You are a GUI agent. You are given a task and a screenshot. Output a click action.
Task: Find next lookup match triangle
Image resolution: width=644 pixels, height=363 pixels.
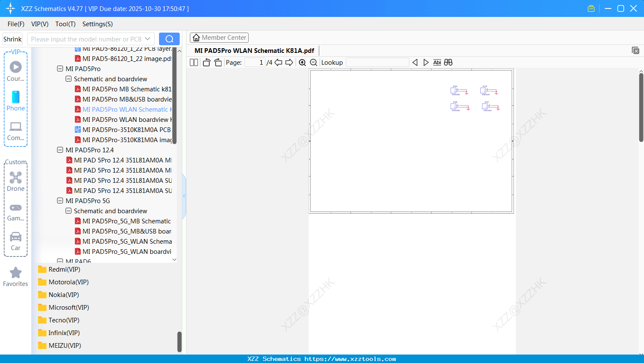[426, 63]
